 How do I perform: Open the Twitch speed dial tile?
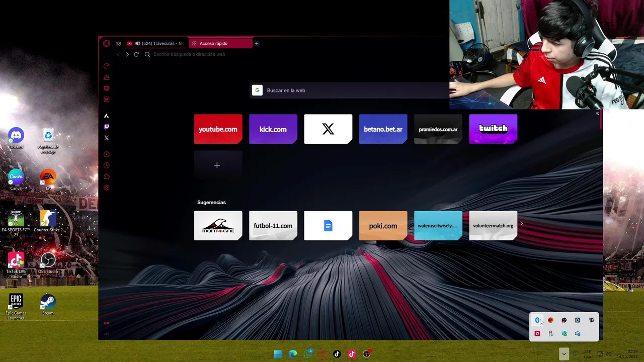493,129
